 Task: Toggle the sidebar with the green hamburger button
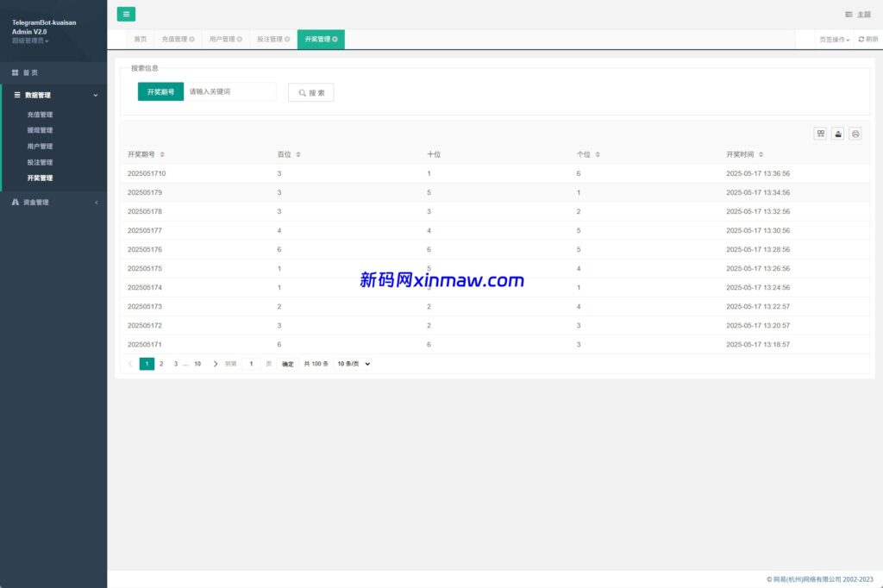tap(126, 14)
